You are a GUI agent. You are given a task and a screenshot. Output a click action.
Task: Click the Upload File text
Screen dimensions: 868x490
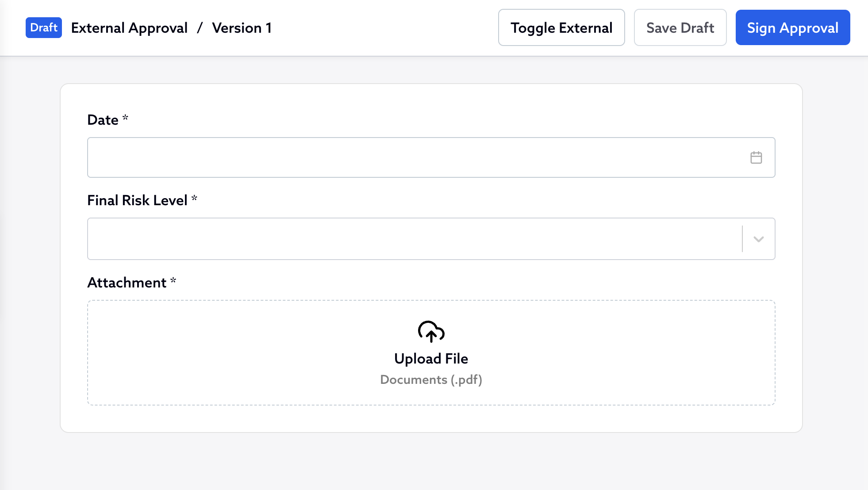coord(431,359)
